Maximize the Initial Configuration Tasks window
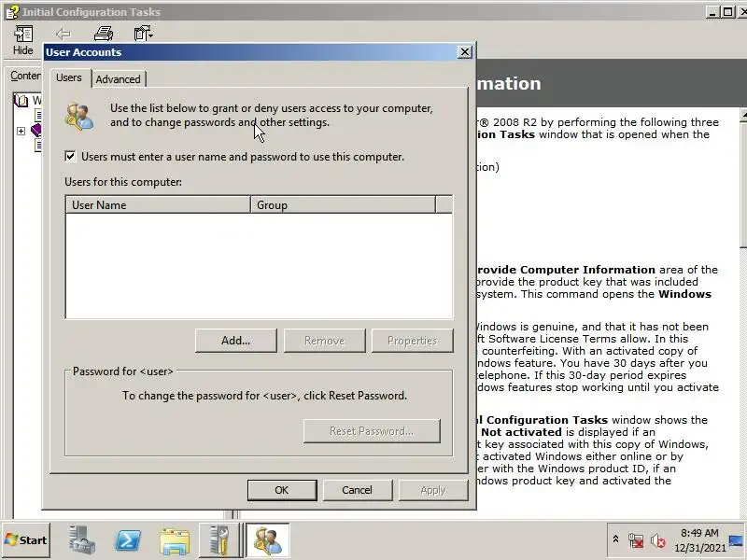 click(727, 12)
